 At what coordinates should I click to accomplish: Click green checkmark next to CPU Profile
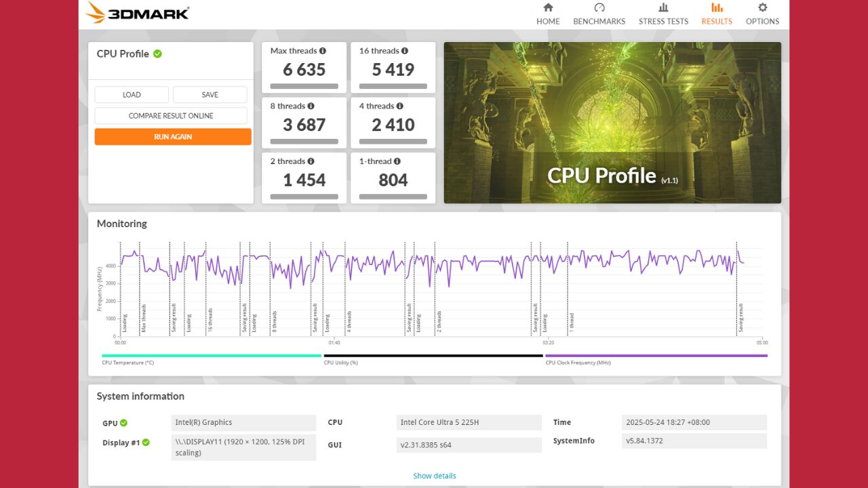(x=157, y=54)
